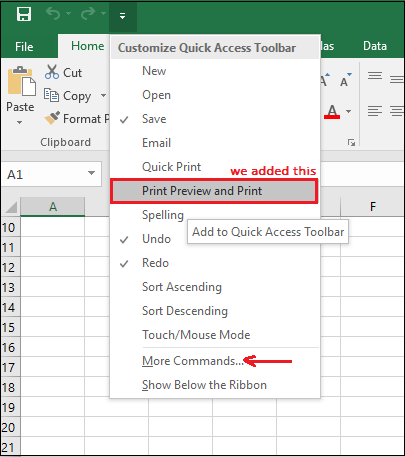Select row 16 header
Viewport: 405px width, 457px height.
(10, 347)
